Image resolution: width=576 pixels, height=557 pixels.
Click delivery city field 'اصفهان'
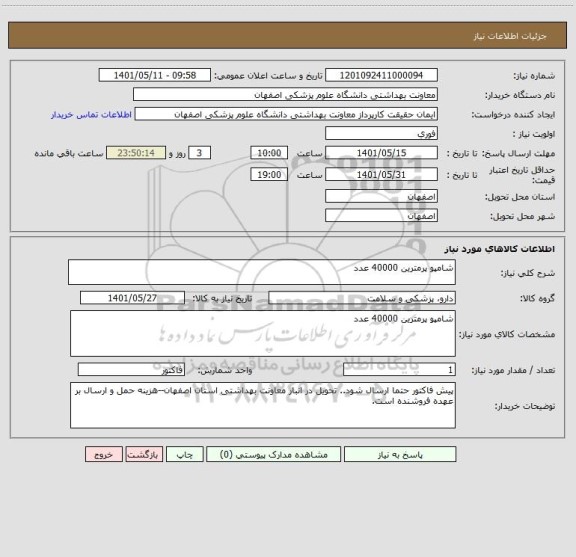point(381,216)
